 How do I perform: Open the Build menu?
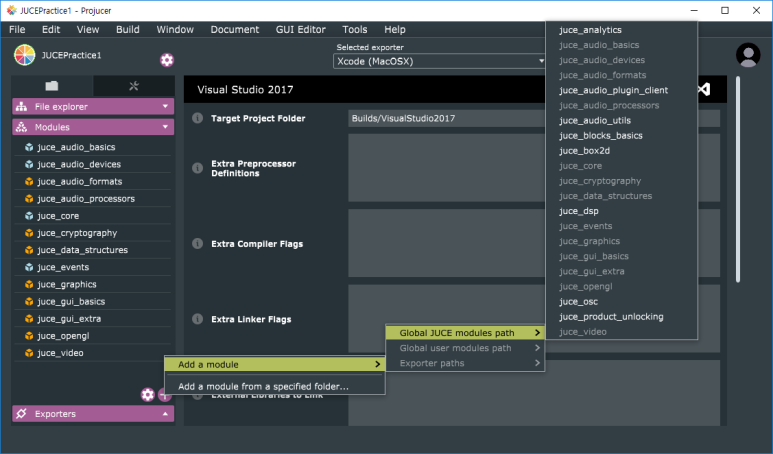pos(128,30)
